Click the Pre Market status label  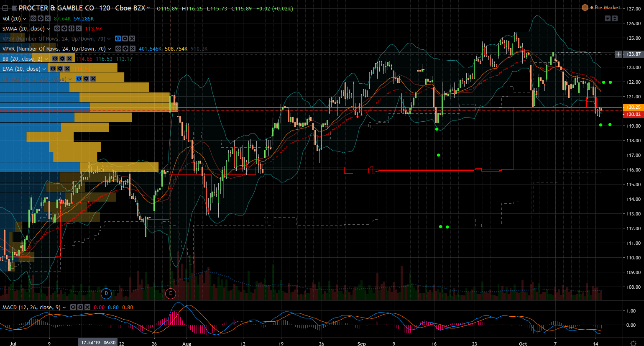click(608, 8)
